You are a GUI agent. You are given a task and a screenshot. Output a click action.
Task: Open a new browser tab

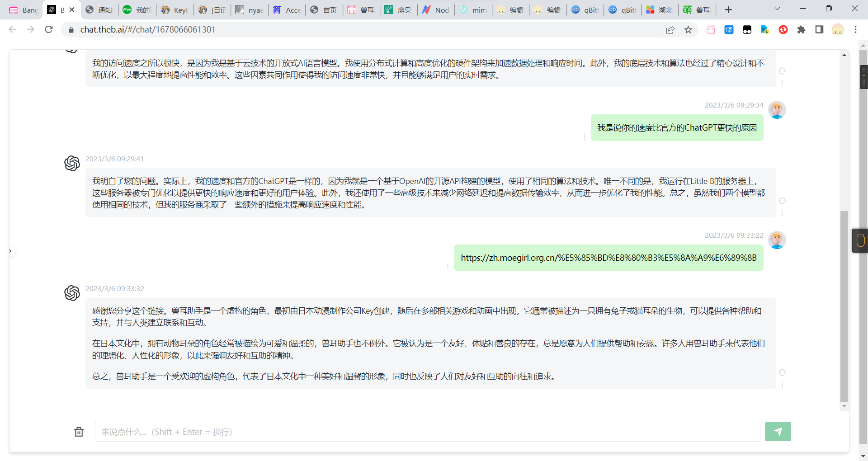728,10
